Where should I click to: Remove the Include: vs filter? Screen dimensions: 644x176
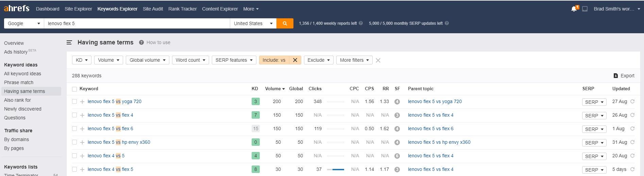295,60
